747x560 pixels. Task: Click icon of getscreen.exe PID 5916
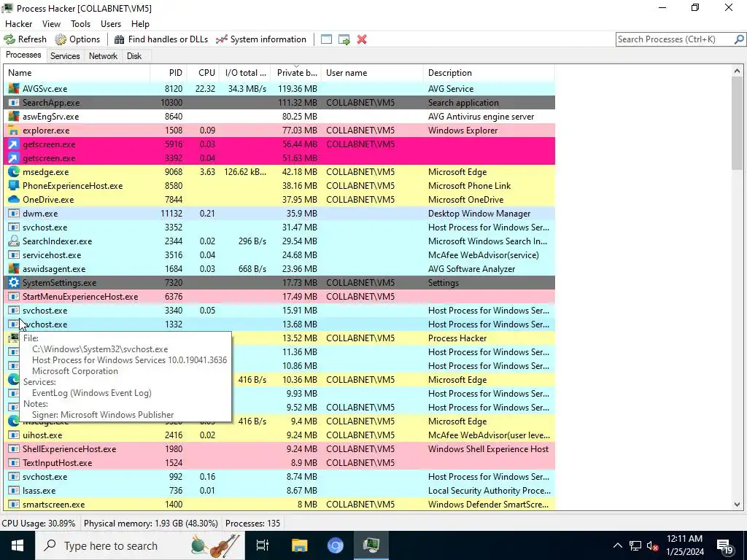point(14,144)
